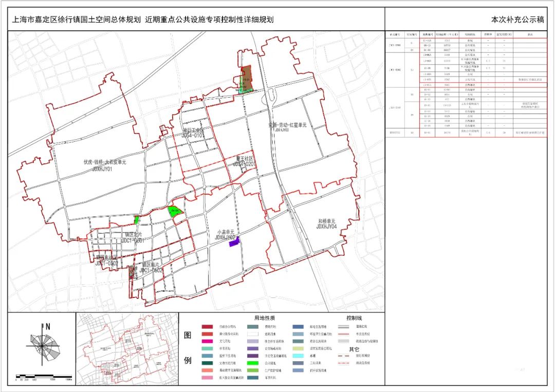Click the double-line road boundary legend symbol
The image size is (555, 392).
click(344, 327)
